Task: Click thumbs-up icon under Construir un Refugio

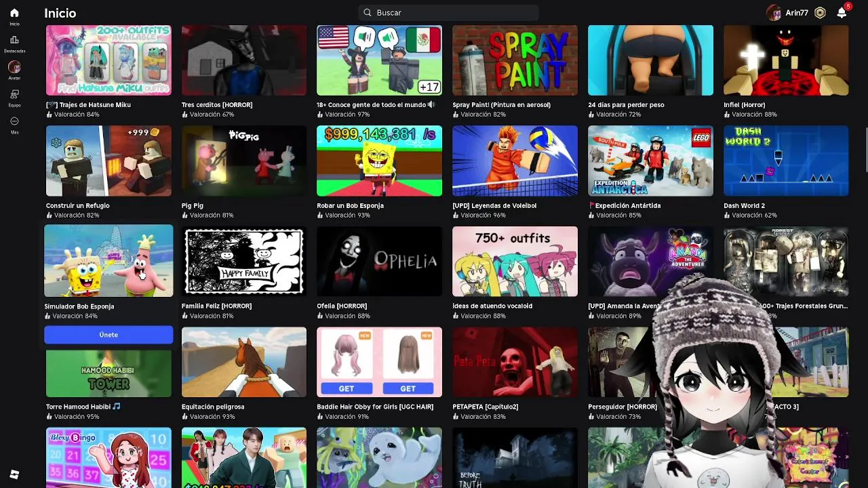Action: pos(49,215)
